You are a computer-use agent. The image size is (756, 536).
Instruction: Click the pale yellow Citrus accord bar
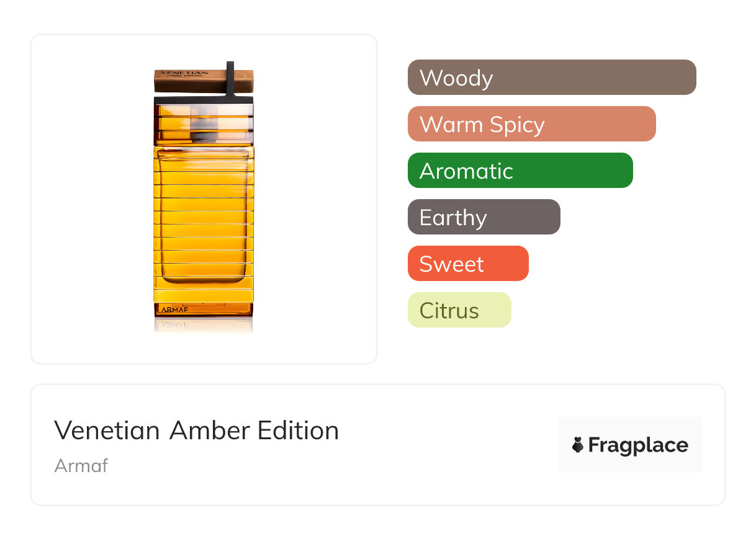tap(459, 310)
